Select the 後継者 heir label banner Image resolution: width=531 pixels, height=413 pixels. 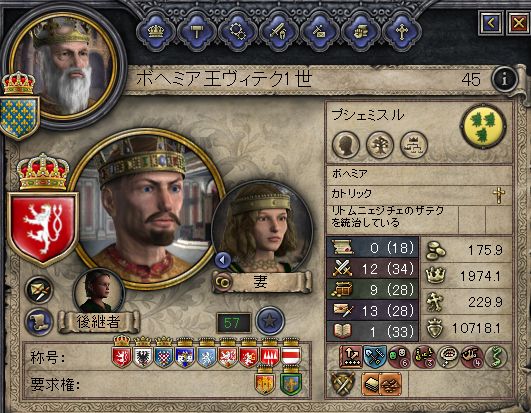coord(98,322)
